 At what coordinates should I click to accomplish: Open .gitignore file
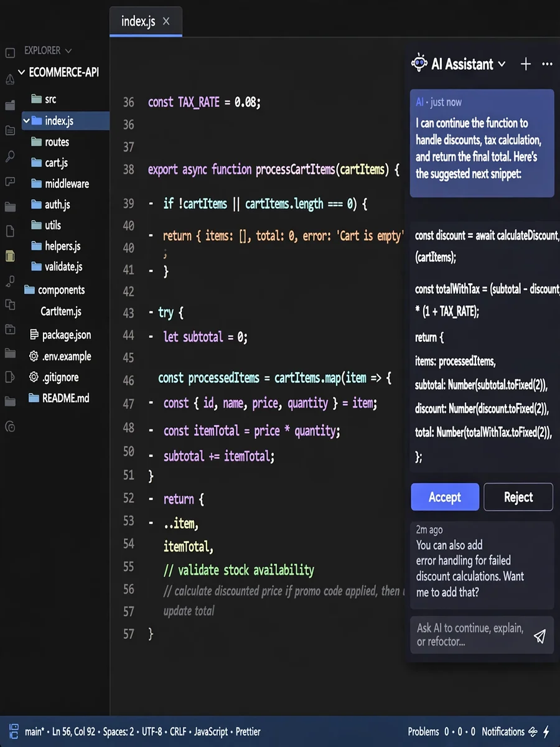tap(54, 377)
